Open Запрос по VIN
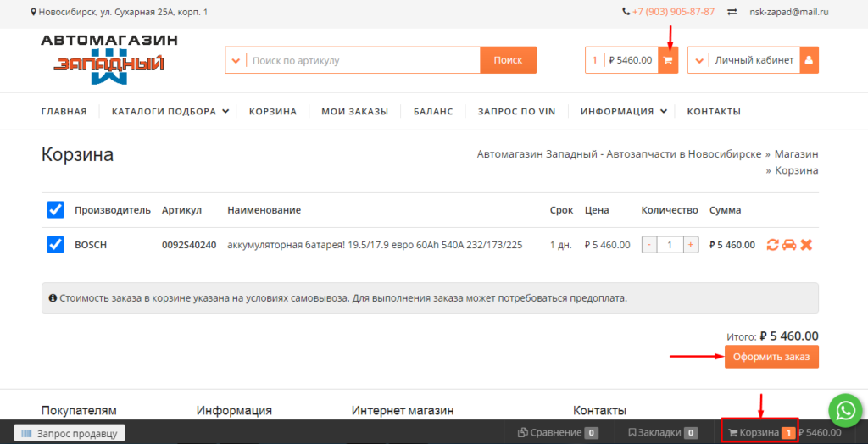The width and height of the screenshot is (868, 444). (517, 111)
